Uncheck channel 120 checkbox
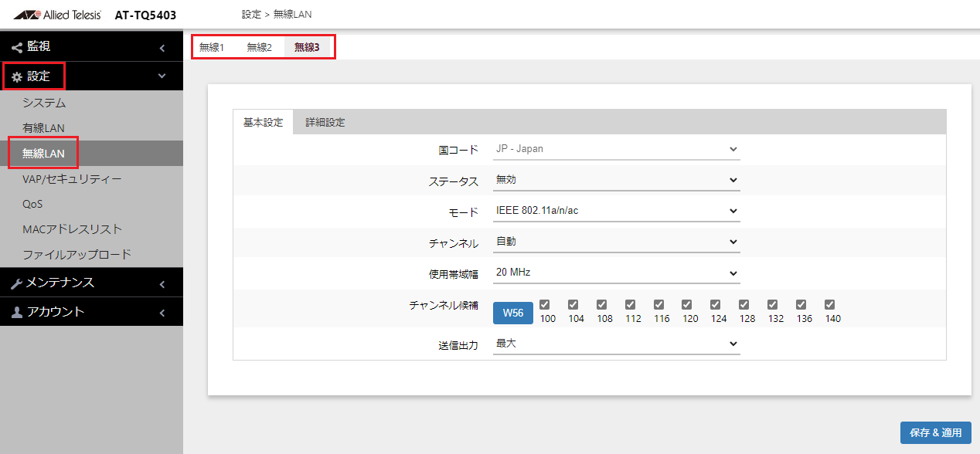Screen dimensions: 980x454 tap(687, 304)
